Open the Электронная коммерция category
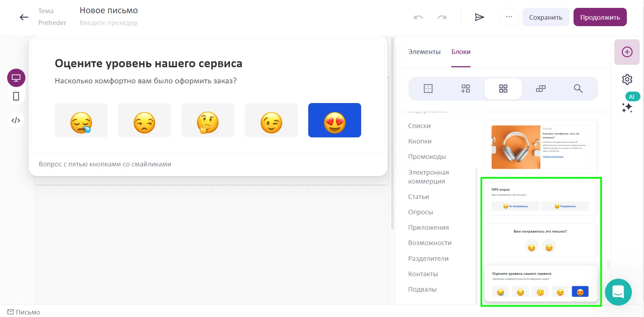 pos(429,177)
